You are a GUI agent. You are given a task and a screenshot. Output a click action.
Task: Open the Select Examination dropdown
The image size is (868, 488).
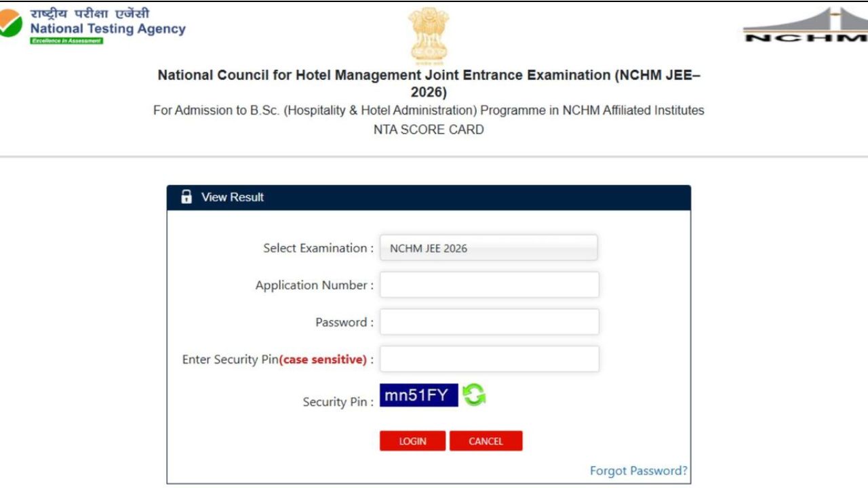(489, 248)
